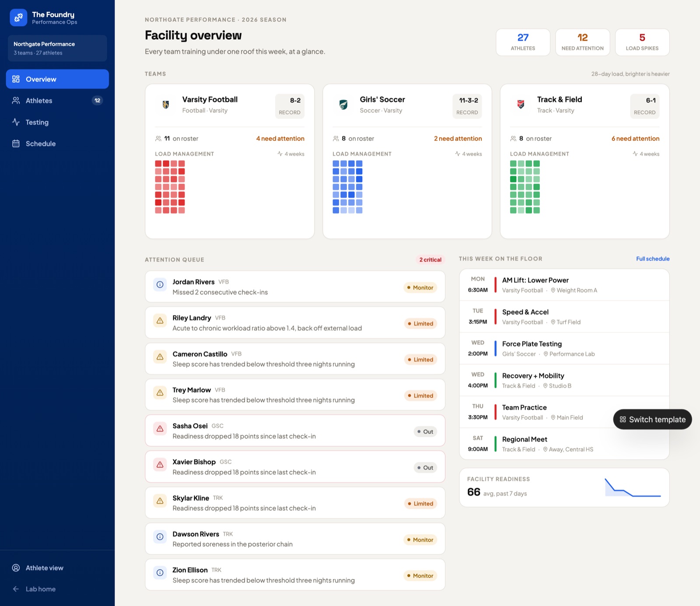Click '2 need attention' on Girls' Soccer
The width and height of the screenshot is (700, 606).
[458, 139]
